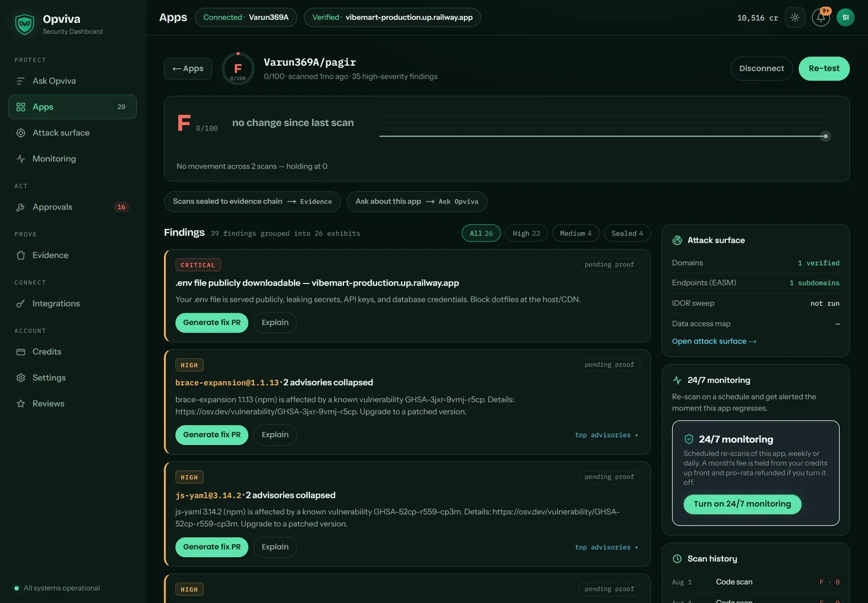868x603 pixels.
Task: Open Ask Opviva in the sidebar
Action: pos(73,81)
